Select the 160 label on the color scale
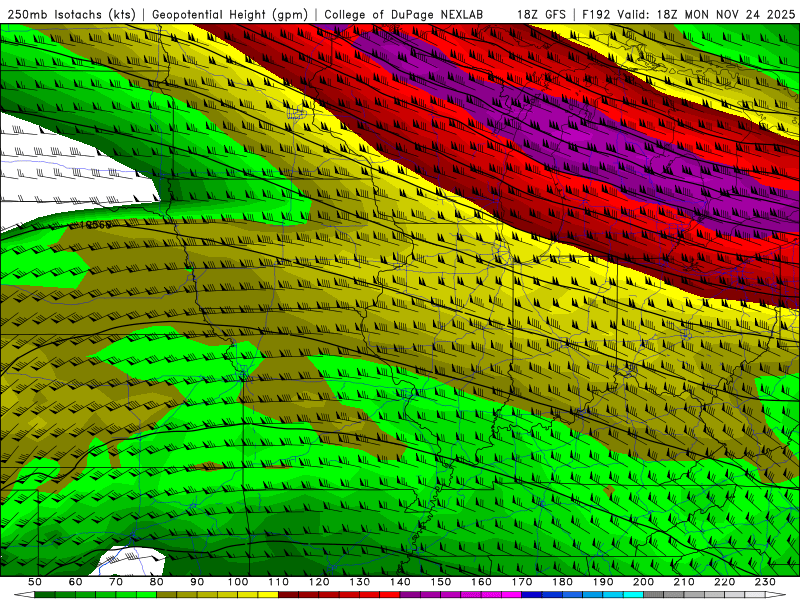 (x=481, y=582)
